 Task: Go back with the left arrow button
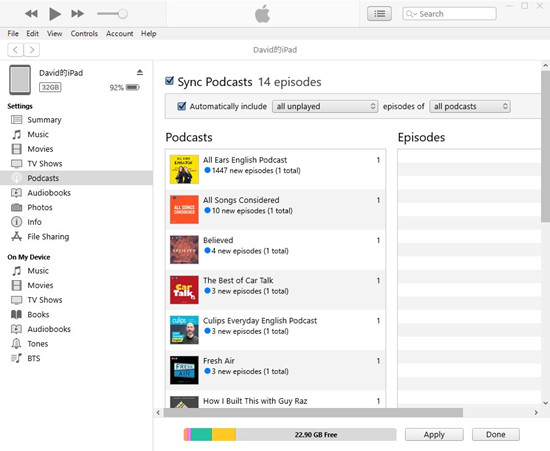pyautogui.click(x=15, y=50)
